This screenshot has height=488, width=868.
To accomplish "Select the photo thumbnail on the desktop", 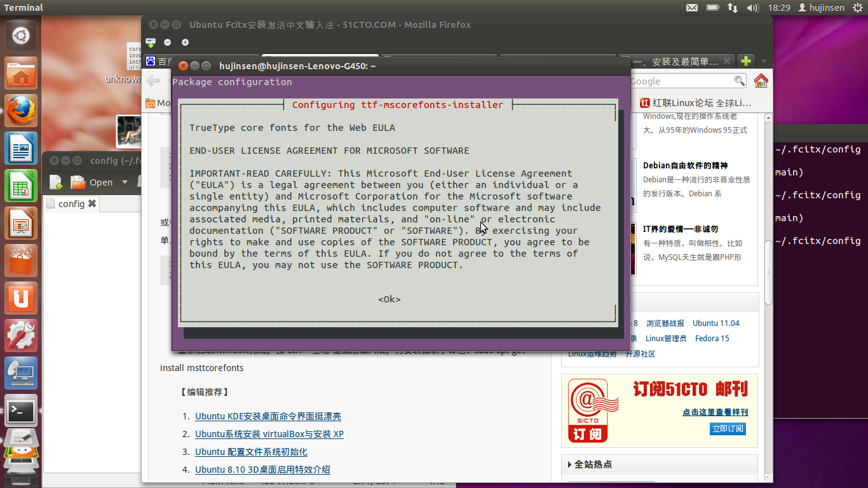I will [129, 131].
